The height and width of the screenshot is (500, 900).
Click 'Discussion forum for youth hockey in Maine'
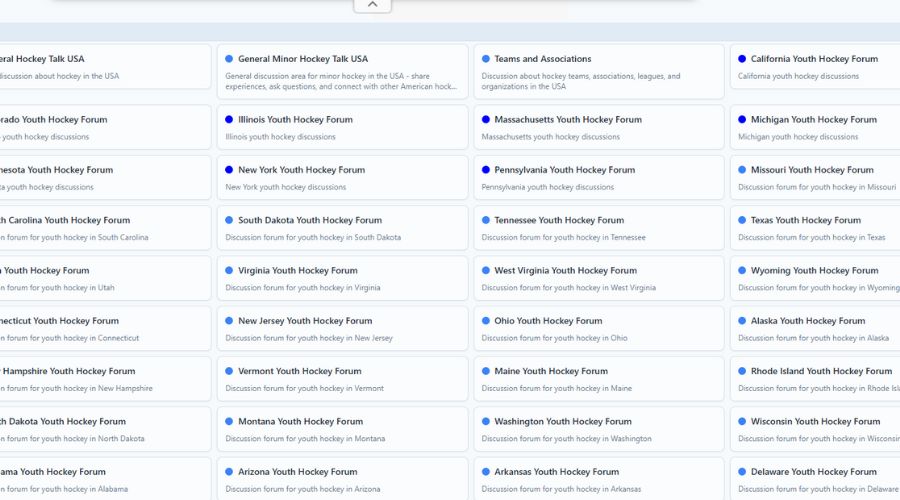[557, 388]
